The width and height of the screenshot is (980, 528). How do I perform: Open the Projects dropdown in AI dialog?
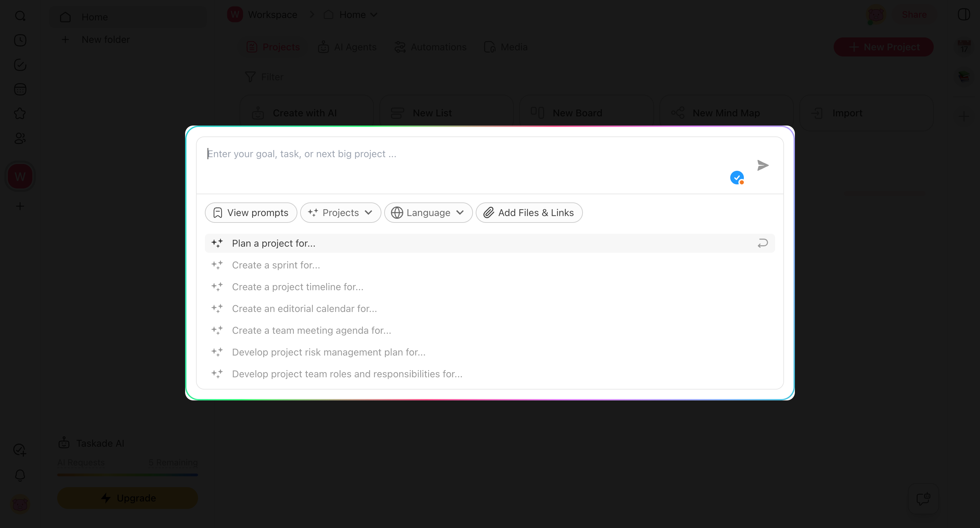341,213
